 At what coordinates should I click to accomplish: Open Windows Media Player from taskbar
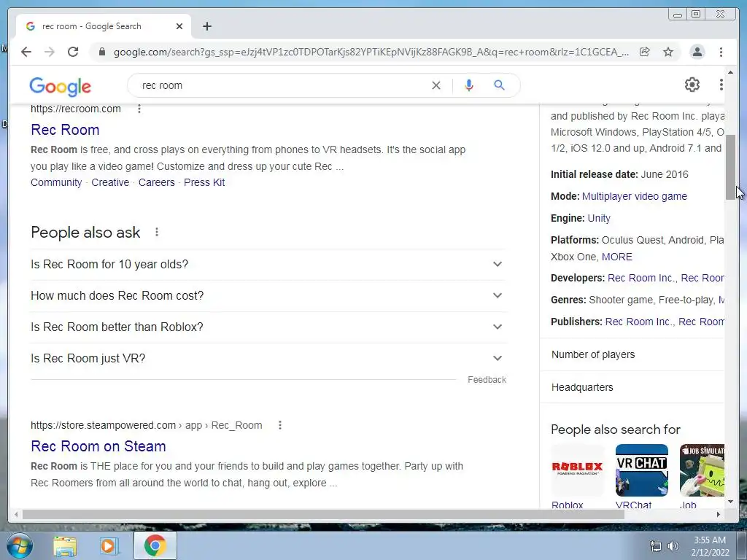point(109,545)
